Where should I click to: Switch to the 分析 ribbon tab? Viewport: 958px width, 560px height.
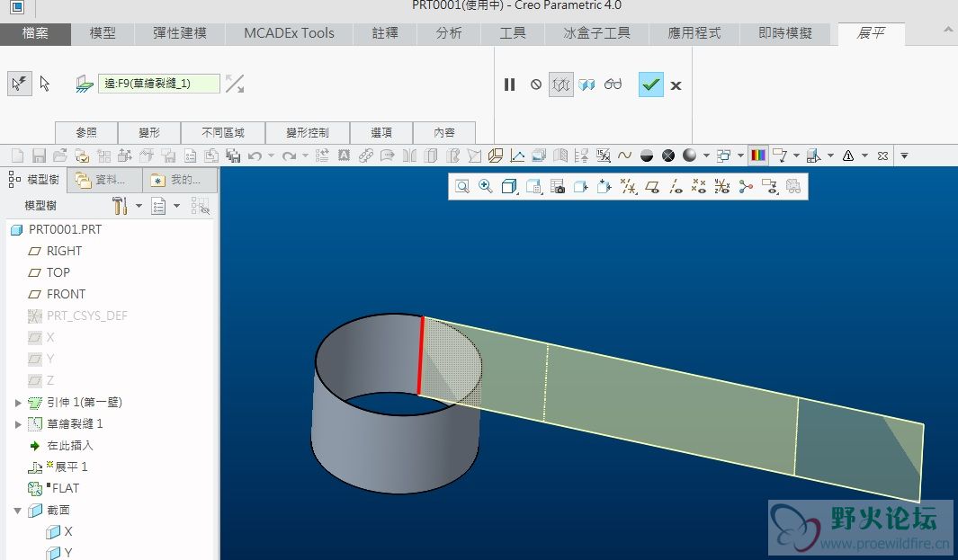tap(449, 33)
